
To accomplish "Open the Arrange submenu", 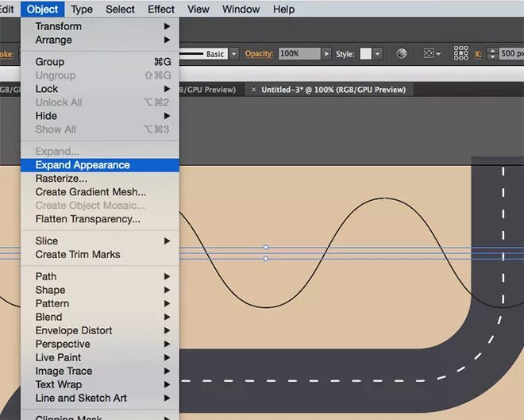I will coord(100,40).
